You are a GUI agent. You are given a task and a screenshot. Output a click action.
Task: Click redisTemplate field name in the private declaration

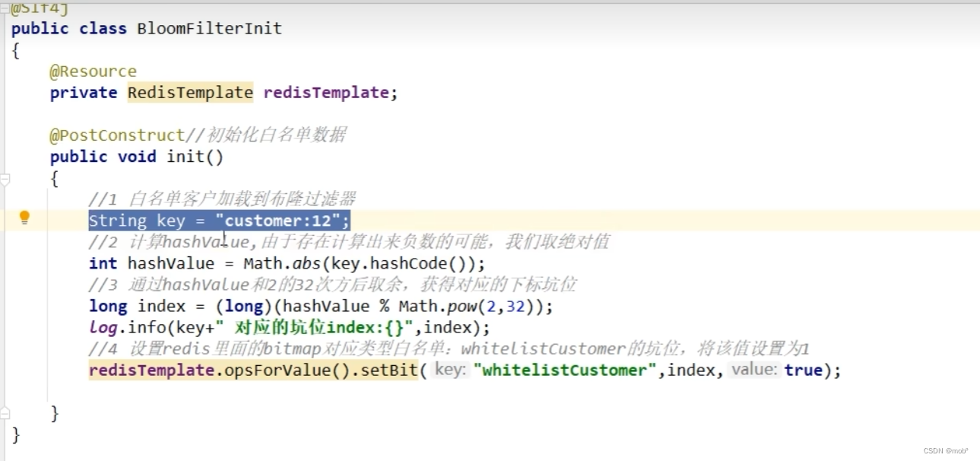pos(326,93)
